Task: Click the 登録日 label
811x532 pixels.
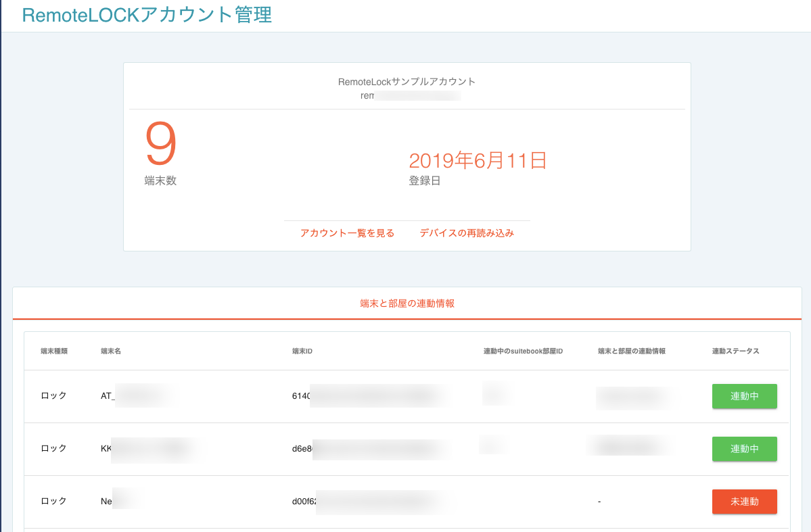Action: [425, 181]
